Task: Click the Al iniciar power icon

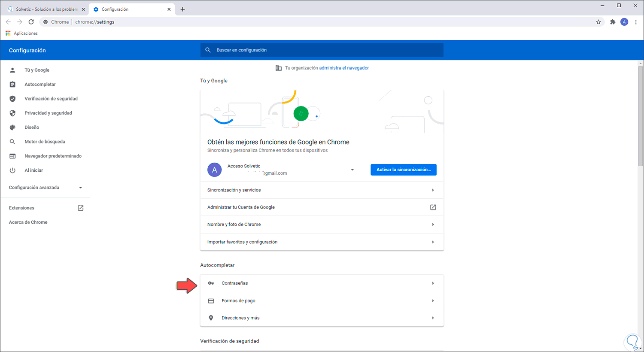Action: 12,170
